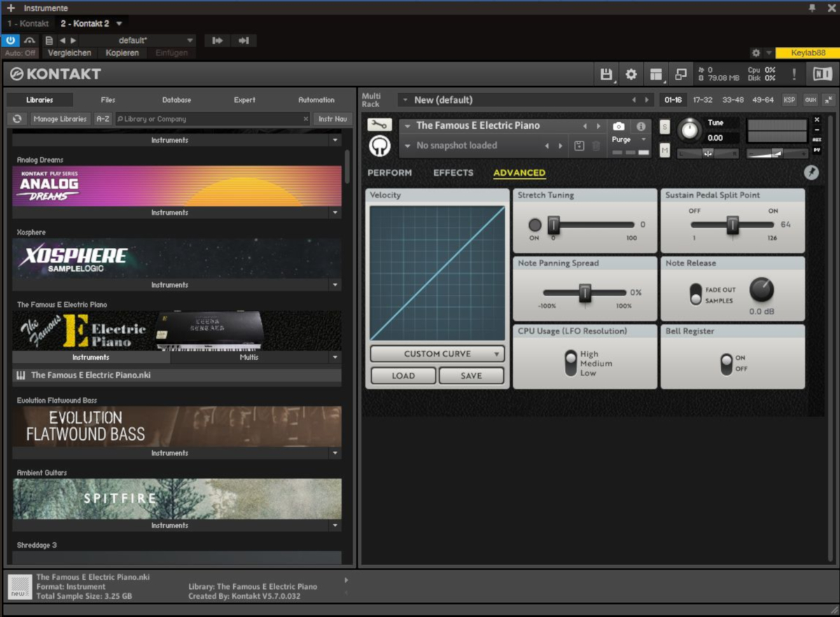840x617 pixels.
Task: Click the exclamation warning icon
Action: pos(794,74)
